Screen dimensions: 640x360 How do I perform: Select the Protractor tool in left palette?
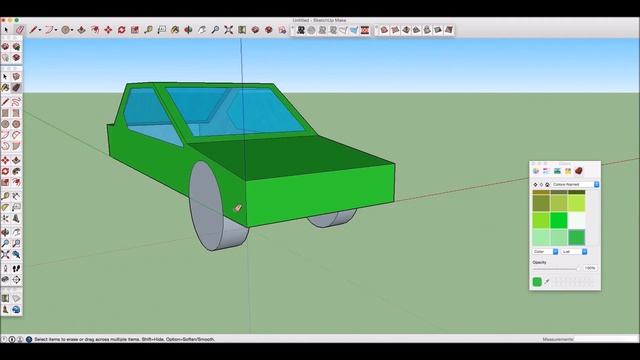pos(5,208)
